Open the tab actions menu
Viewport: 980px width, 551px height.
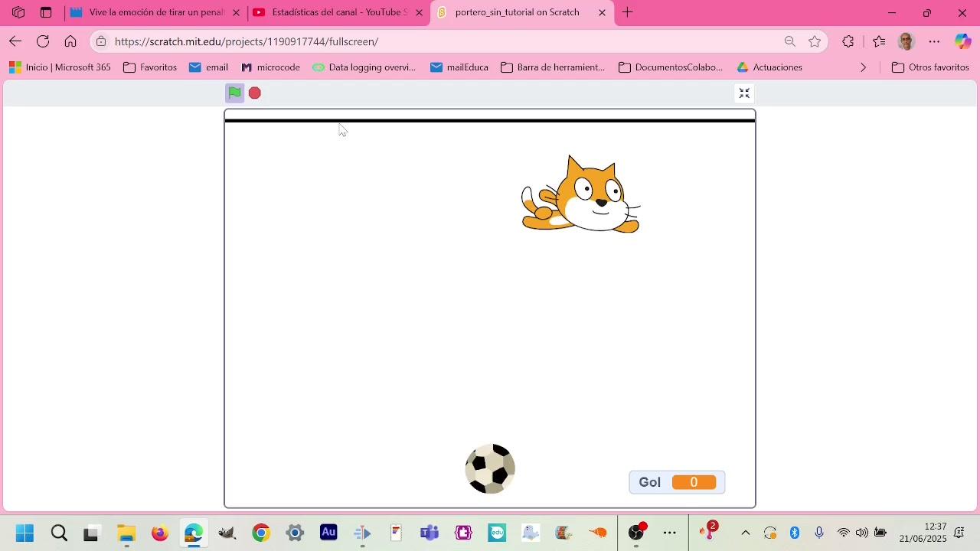46,12
